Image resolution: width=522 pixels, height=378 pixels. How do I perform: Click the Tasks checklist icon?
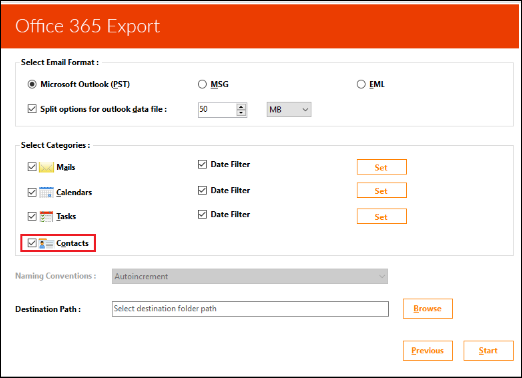(46, 216)
